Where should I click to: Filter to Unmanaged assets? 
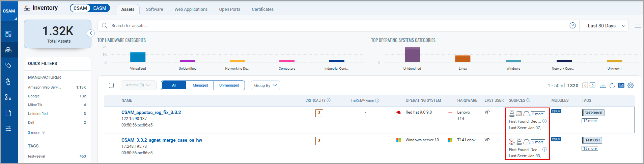click(x=229, y=85)
